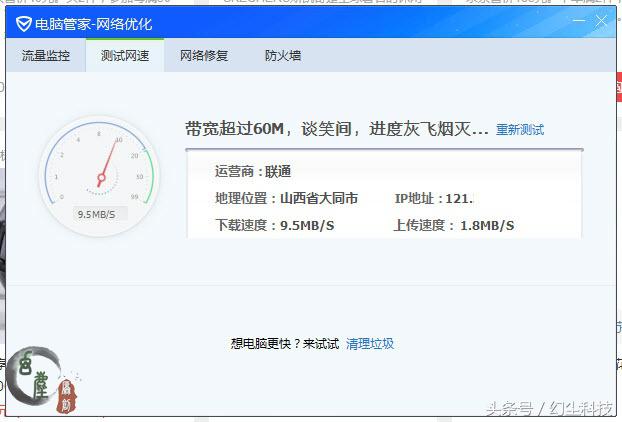Click the 清理垃圾 link
The image size is (622, 422).
click(x=370, y=343)
